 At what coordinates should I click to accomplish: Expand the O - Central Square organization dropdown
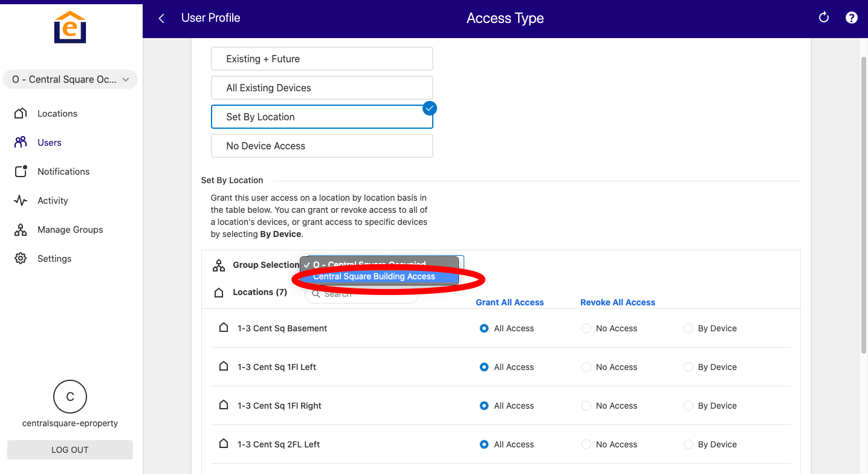[x=70, y=79]
